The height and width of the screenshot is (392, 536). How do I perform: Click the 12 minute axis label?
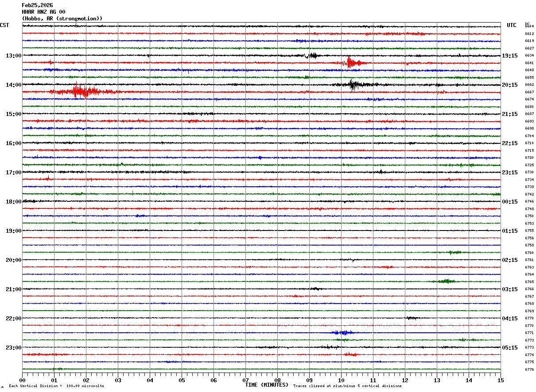pyautogui.click(x=405, y=380)
